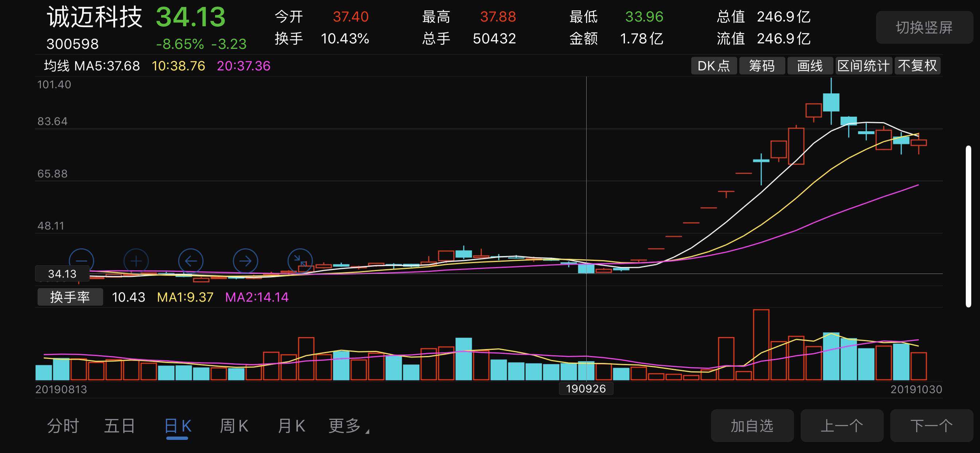Go to next stock 下一个

click(932, 426)
